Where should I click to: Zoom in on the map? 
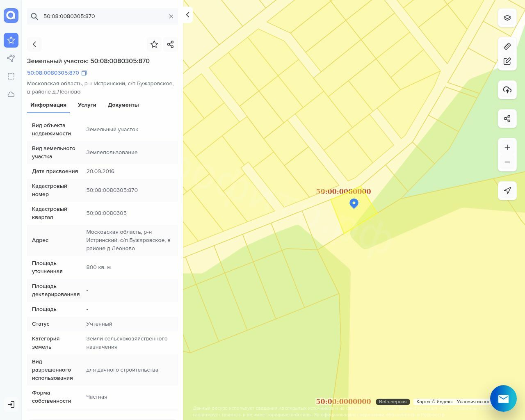tap(507, 147)
